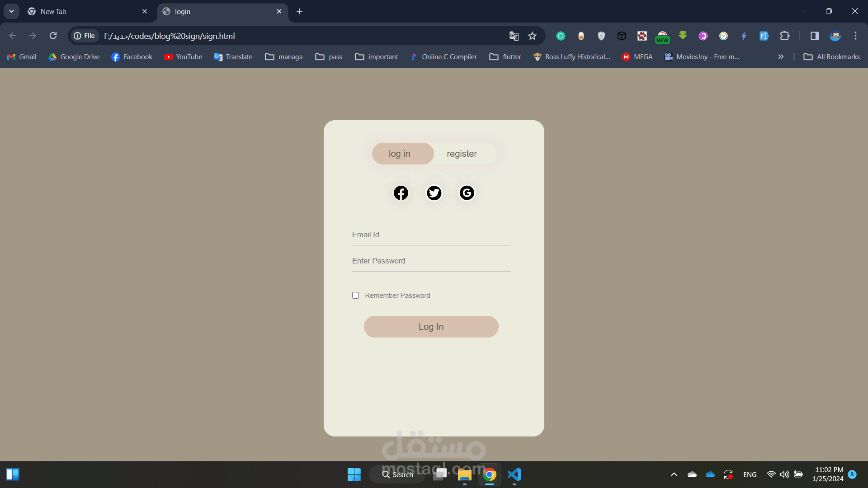The width and height of the screenshot is (868, 488).
Task: Open File Explorer from the taskbar
Action: click(x=464, y=474)
